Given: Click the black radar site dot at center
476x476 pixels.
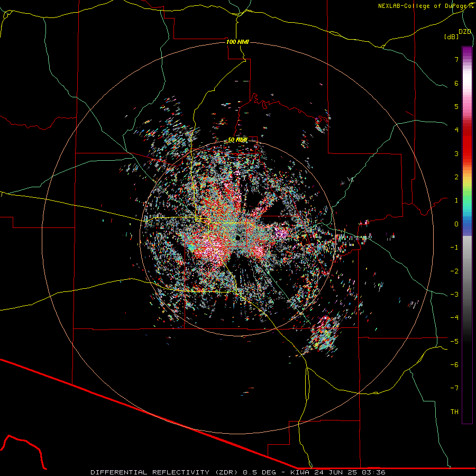Looking at the screenshot, I should (237, 237).
